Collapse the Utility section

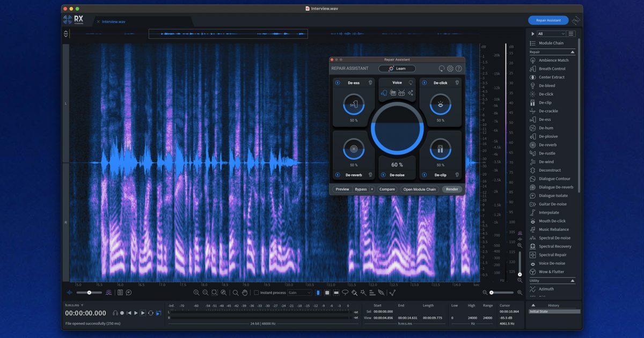pyautogui.click(x=573, y=281)
